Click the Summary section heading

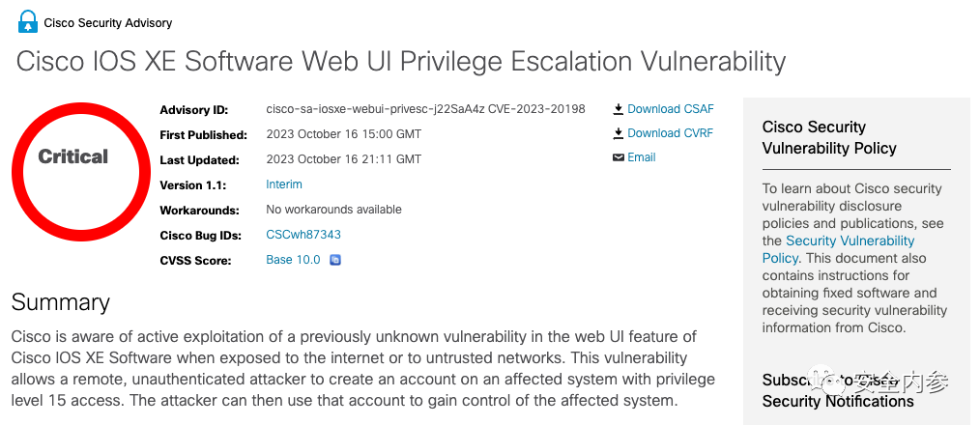[61, 302]
